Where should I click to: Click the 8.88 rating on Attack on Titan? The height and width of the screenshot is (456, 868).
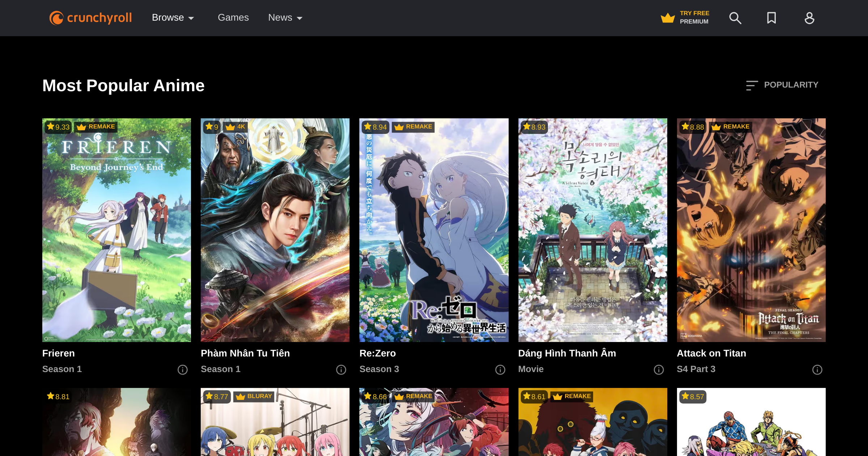(x=693, y=127)
